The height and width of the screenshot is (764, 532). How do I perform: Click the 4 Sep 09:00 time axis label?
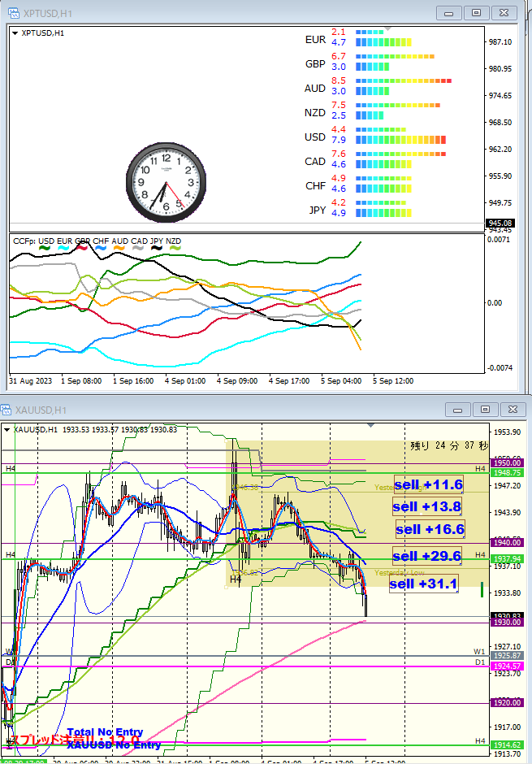pyautogui.click(x=237, y=381)
